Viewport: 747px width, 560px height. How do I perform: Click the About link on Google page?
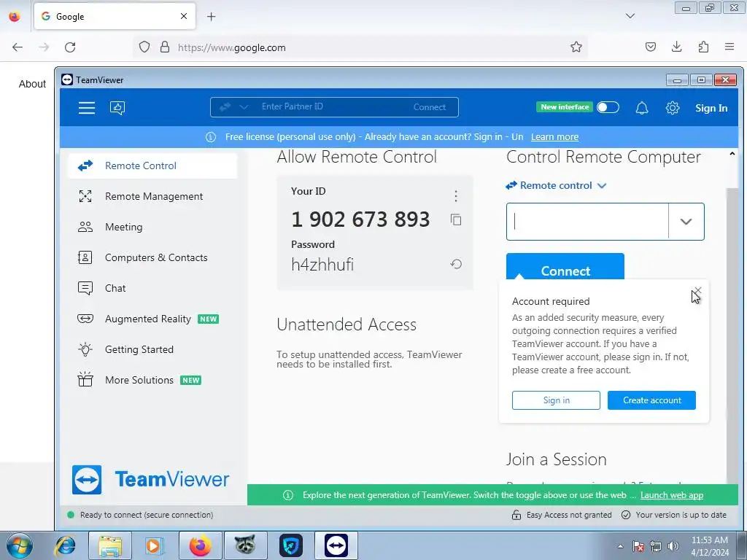click(32, 84)
